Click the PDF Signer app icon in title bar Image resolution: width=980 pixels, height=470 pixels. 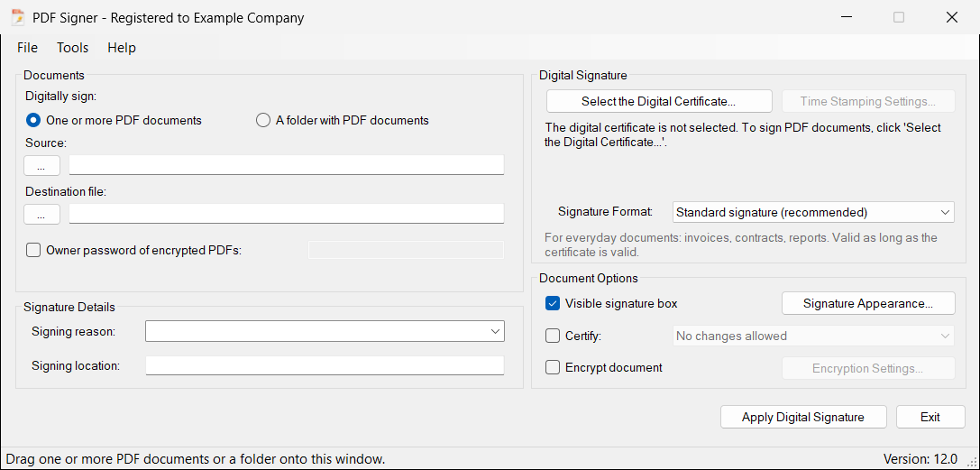click(18, 17)
